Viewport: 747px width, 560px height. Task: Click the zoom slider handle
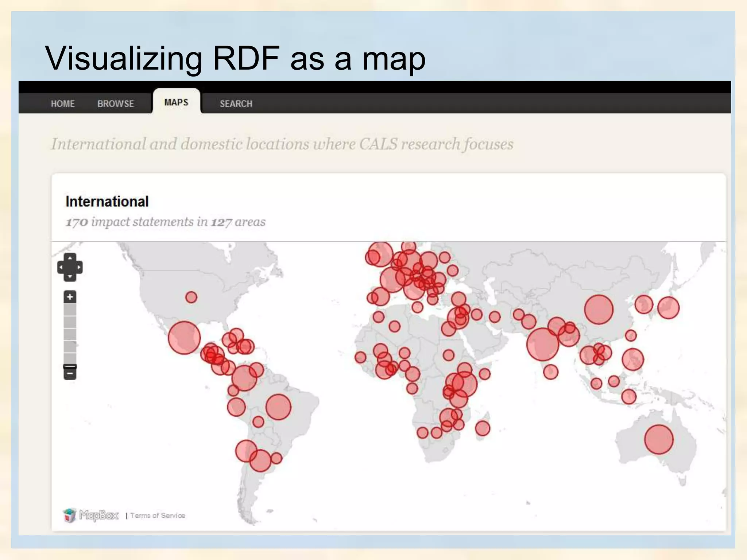[70, 366]
